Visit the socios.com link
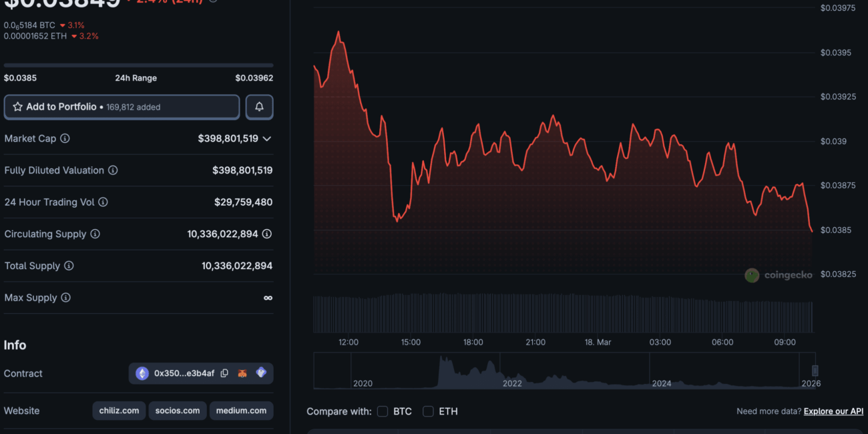 (178, 411)
